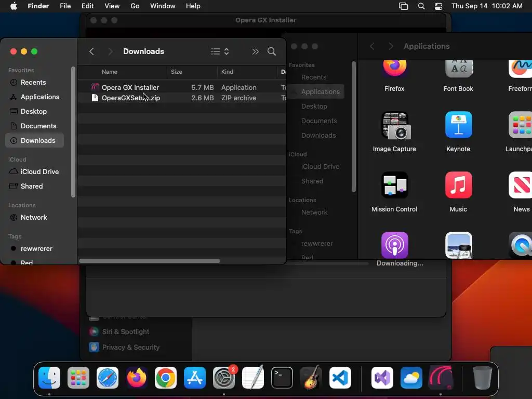Open Finder from the Dock
Image resolution: width=532 pixels, height=399 pixels.
[49, 378]
